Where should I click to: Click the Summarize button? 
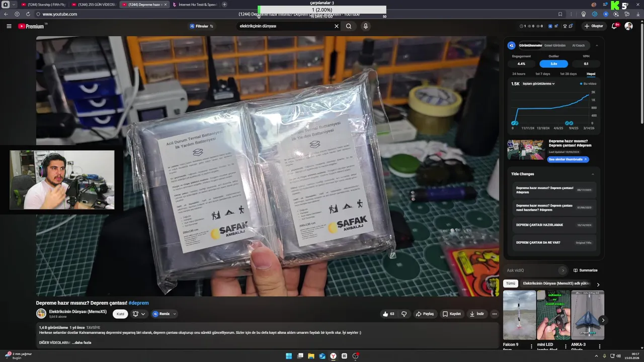click(586, 270)
